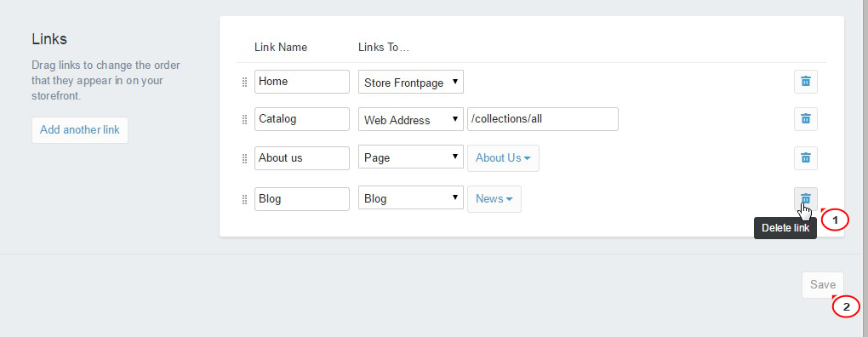Open the Store Frontpage dropdown
The height and width of the screenshot is (337, 868).
(411, 82)
